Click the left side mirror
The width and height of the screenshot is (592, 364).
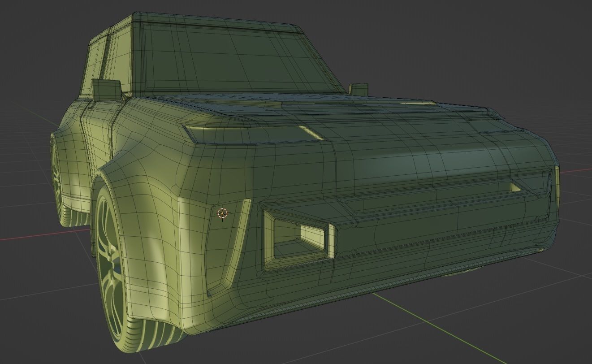pos(108,90)
